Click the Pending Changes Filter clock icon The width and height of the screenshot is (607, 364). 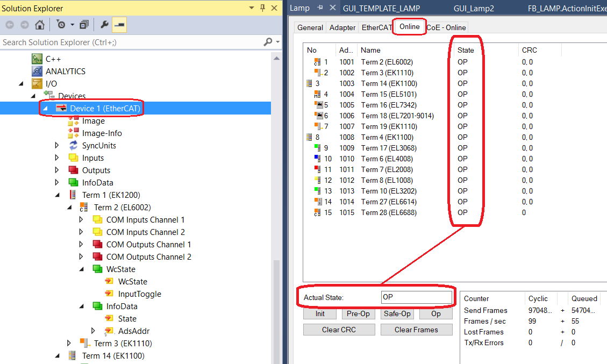(61, 25)
